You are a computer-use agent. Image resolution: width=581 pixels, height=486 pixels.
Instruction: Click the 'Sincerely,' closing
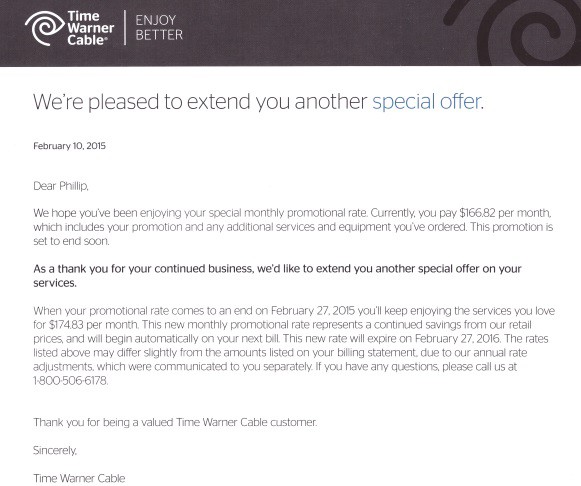coord(55,450)
